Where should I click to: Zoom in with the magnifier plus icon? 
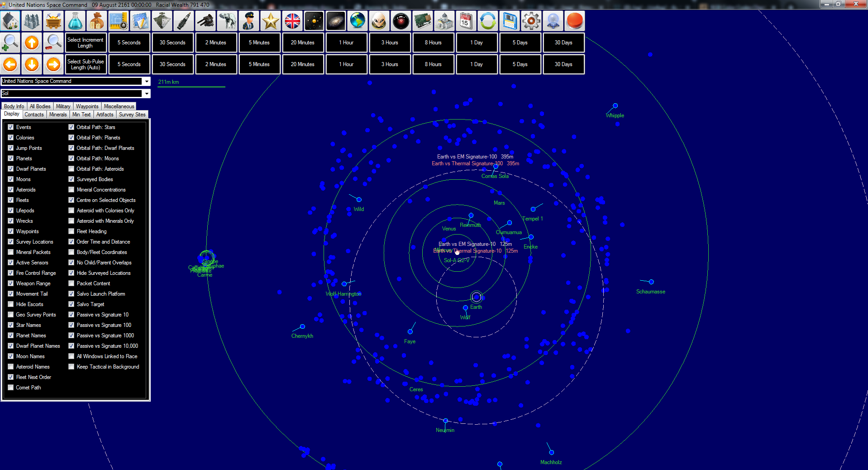(10, 43)
